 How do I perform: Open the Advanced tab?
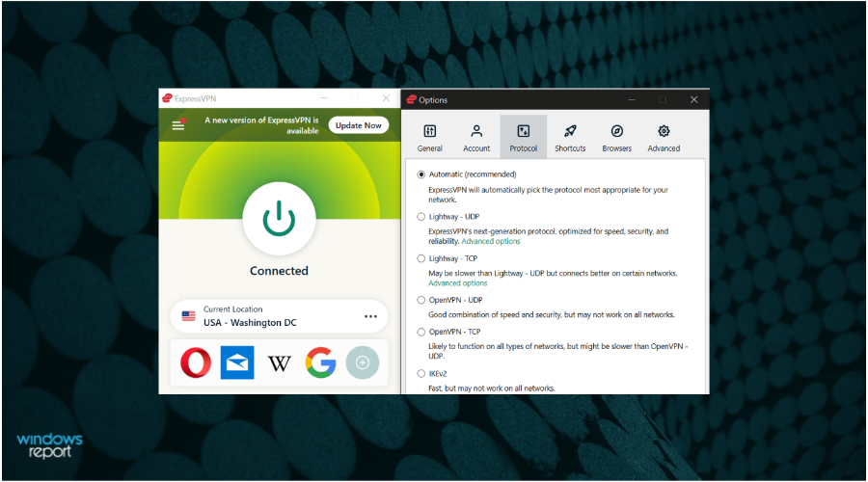664,137
